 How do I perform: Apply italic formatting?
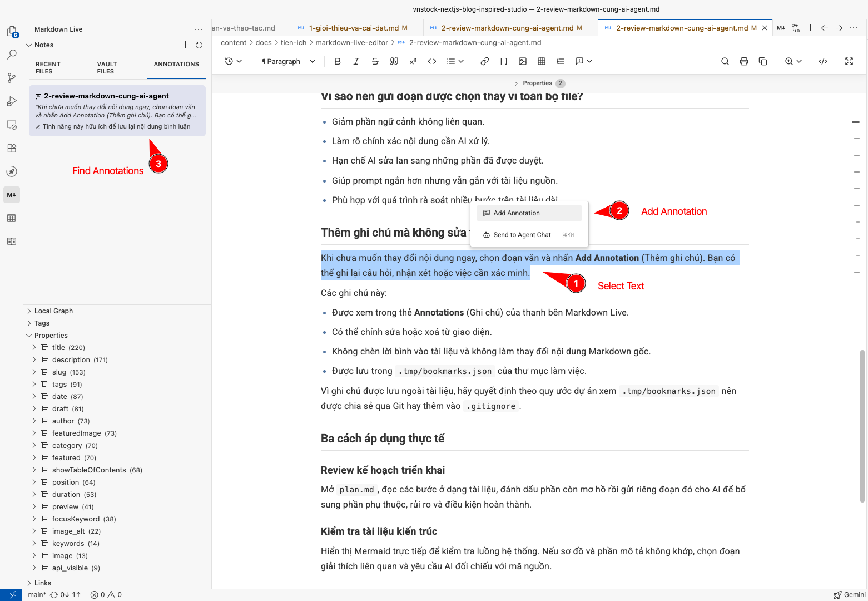(x=356, y=61)
